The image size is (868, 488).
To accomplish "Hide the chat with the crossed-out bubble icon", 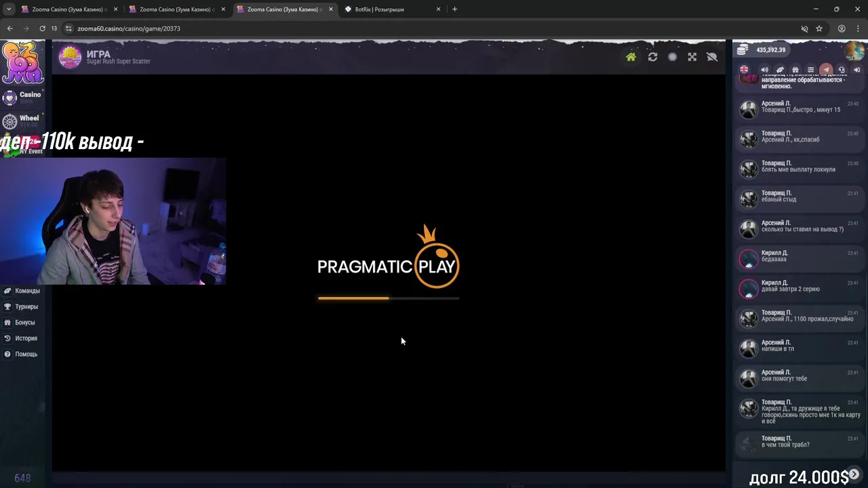I will pyautogui.click(x=712, y=57).
